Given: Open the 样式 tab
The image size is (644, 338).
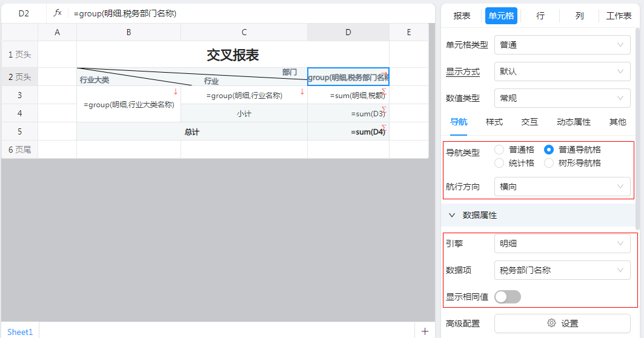Looking at the screenshot, I should (x=494, y=122).
